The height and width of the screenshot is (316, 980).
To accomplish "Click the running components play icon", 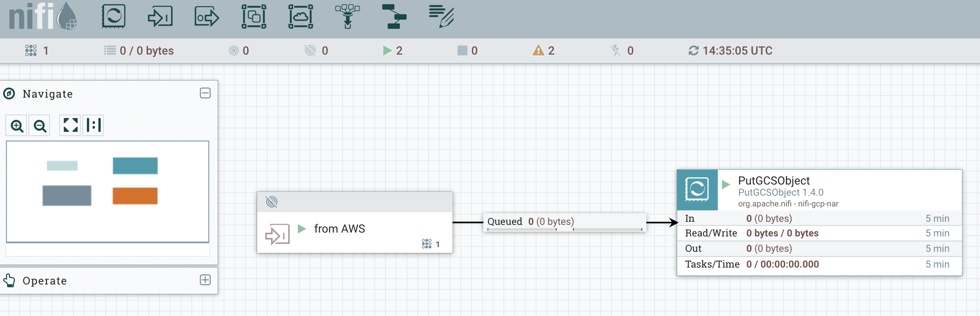I will [387, 50].
